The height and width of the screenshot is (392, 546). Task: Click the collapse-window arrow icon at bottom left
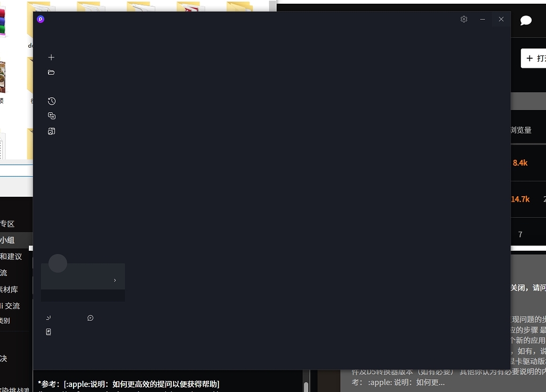(x=49, y=317)
